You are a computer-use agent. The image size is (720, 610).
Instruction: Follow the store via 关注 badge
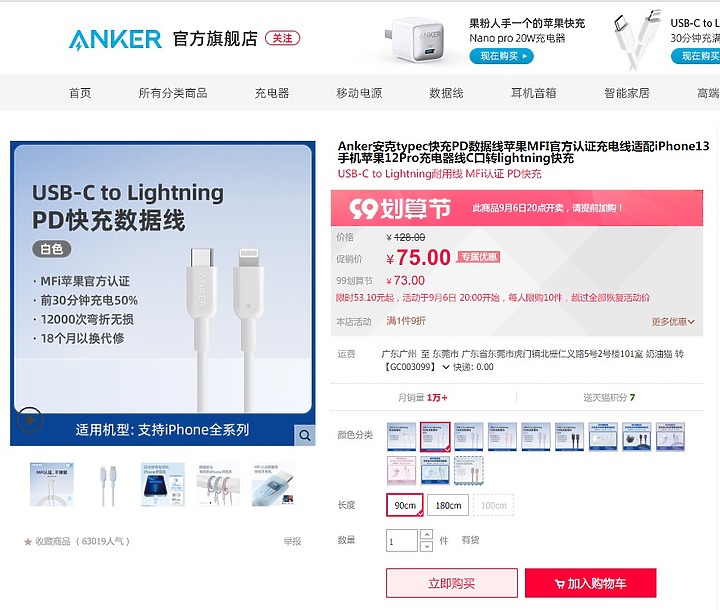point(282,38)
